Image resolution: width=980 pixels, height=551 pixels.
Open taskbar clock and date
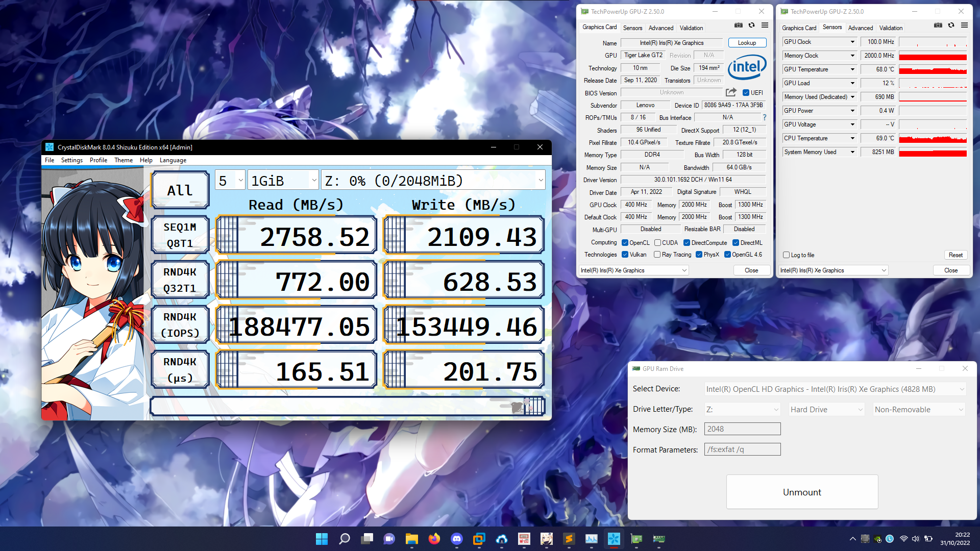(x=955, y=539)
